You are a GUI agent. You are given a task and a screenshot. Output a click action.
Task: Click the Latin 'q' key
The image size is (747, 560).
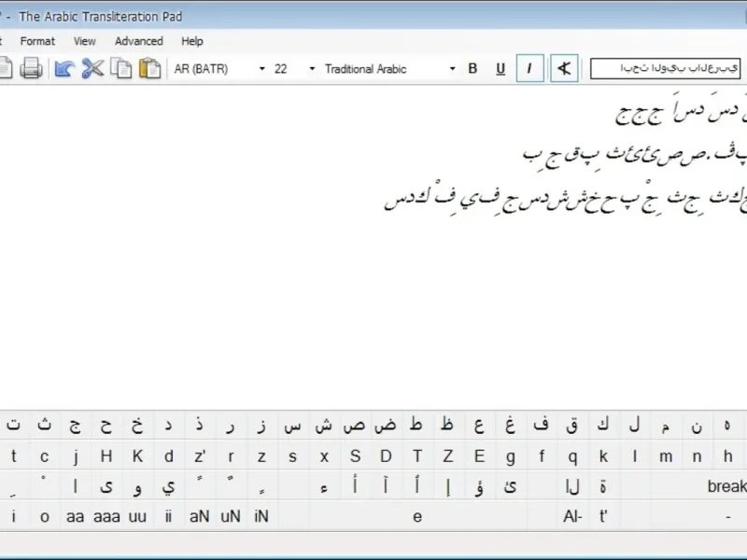[x=572, y=456]
